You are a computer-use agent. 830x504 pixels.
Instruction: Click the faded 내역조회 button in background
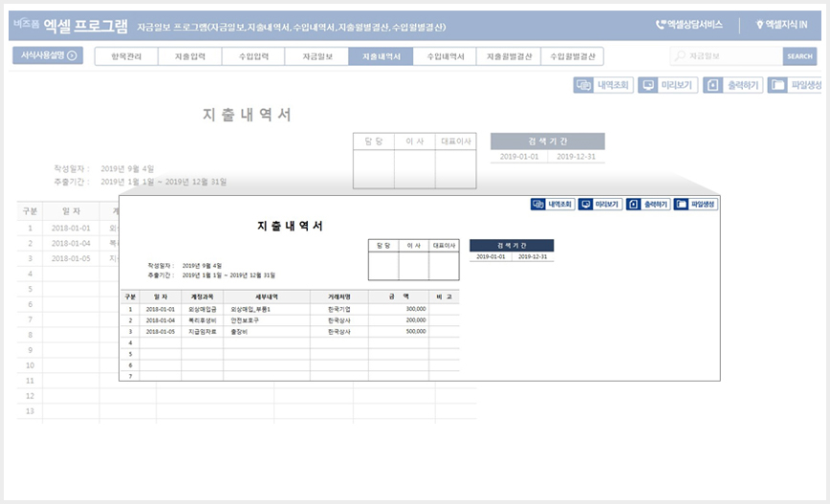pos(603,85)
